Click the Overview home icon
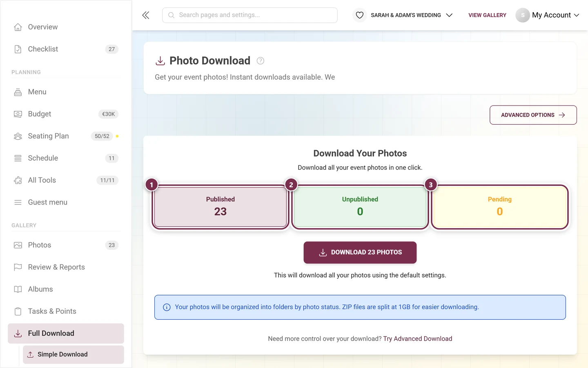 click(x=18, y=27)
